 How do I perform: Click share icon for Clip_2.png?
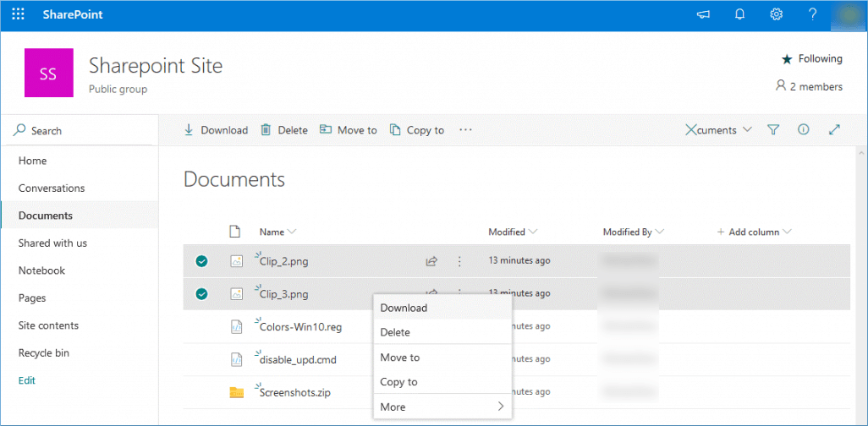coord(431,261)
